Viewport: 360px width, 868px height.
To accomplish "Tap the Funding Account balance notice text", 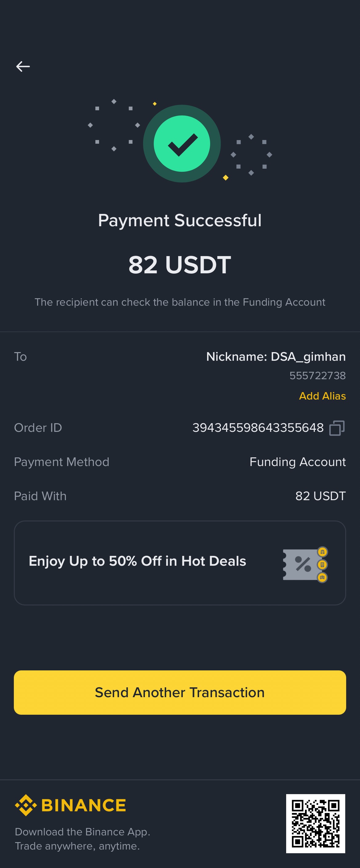I will pyautogui.click(x=180, y=302).
